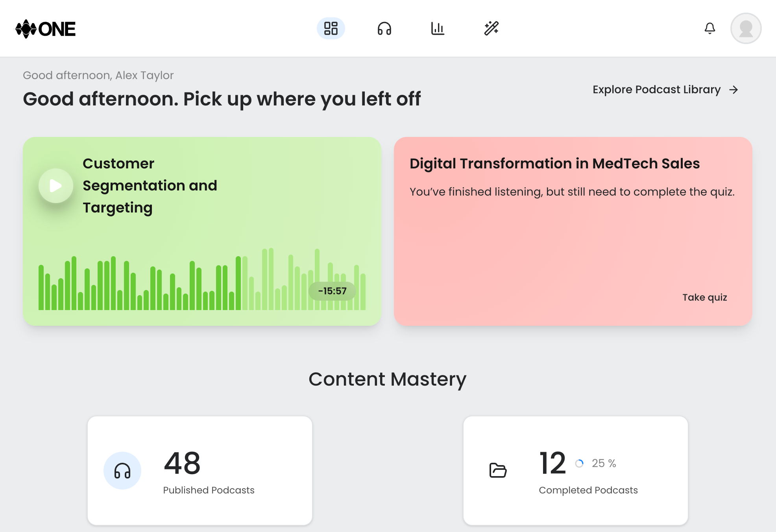The height and width of the screenshot is (532, 776).
Task: Click the ONE logo
Action: [46, 28]
